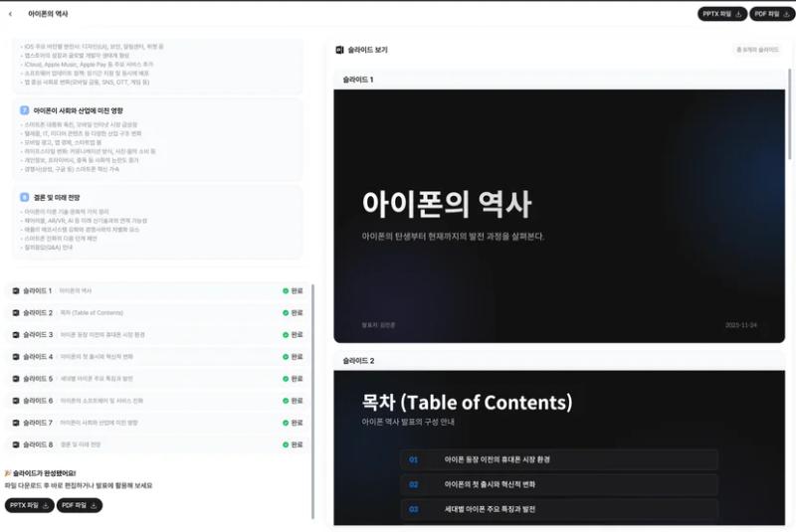Click green 완료 check icon for 슬라이드 1
796x532 pixels.
286,291
